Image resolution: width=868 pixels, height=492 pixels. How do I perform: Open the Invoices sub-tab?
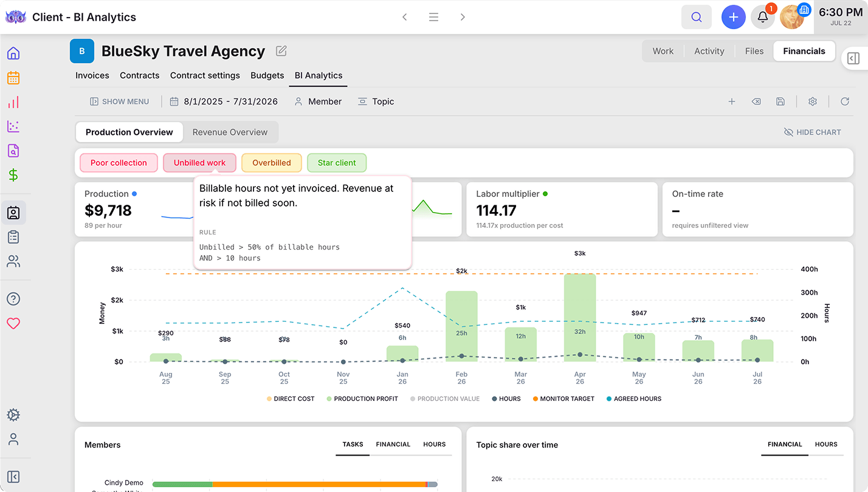coord(92,75)
